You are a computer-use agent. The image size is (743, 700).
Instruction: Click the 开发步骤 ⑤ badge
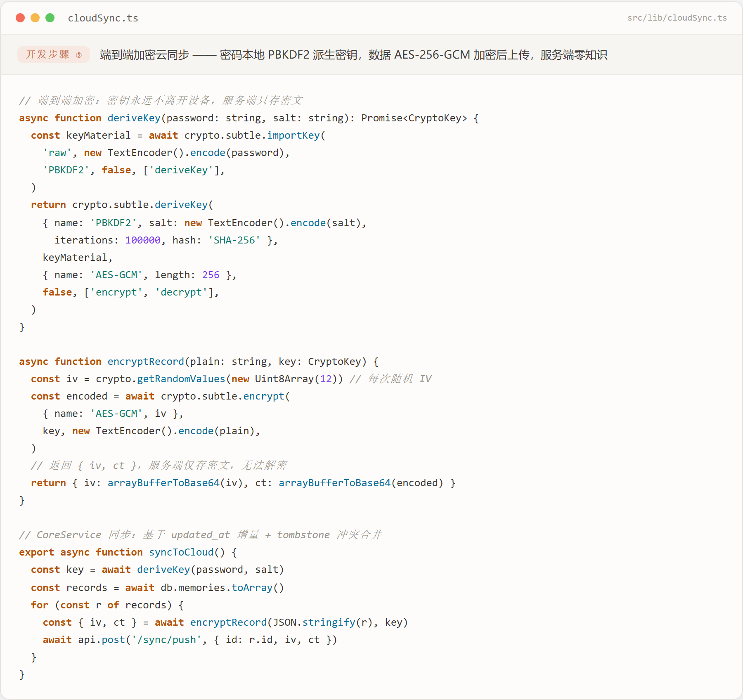point(54,54)
